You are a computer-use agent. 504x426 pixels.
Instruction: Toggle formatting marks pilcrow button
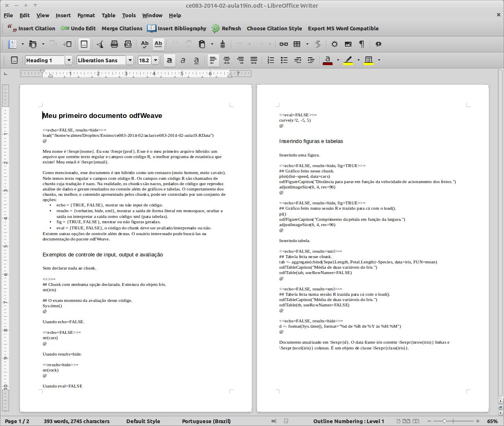361,44
